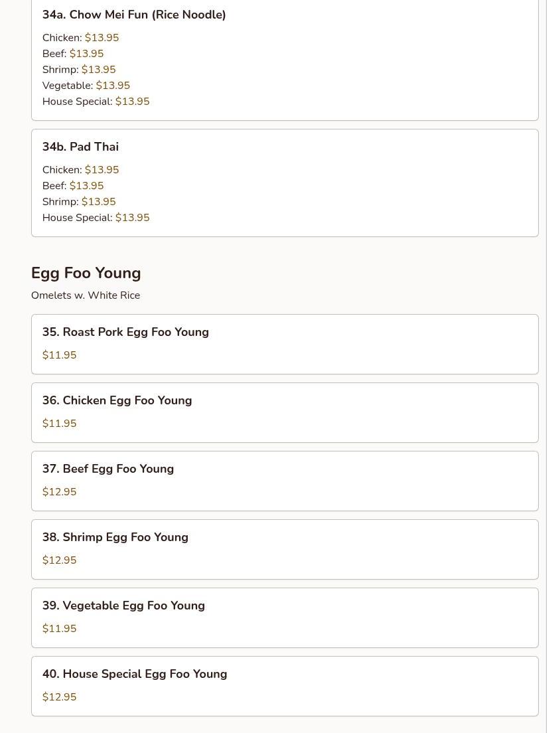Pick House Special Chow Mei Fun line
The width and height of the screenshot is (560, 733).
(96, 102)
